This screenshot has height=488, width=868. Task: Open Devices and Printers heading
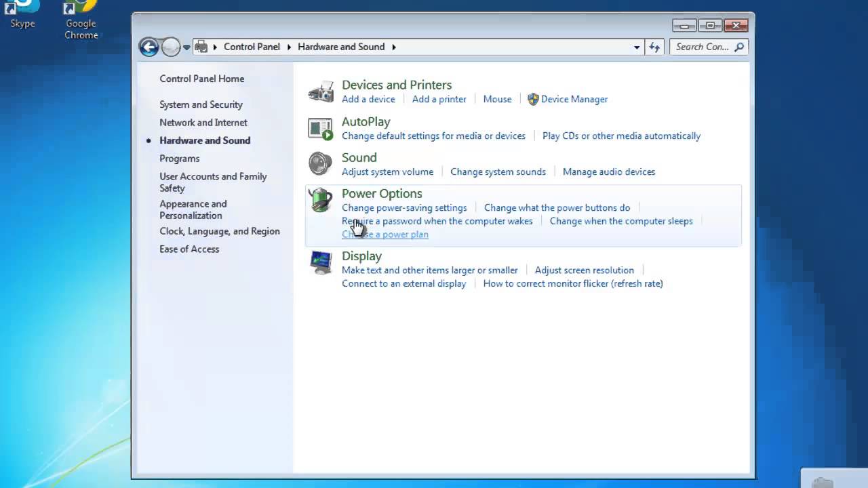tap(397, 85)
